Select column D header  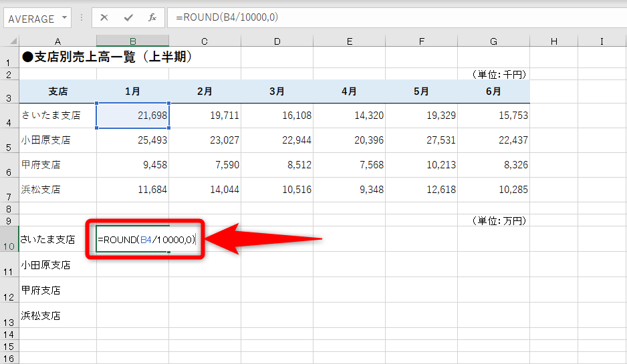277,41
